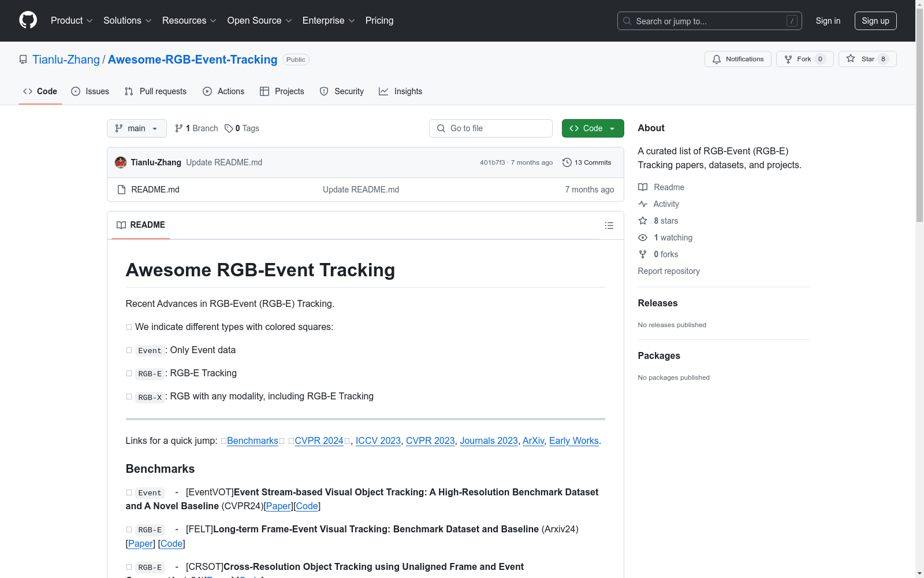The image size is (924, 578).
Task: Jump to the ArXiv section
Action: 533,440
